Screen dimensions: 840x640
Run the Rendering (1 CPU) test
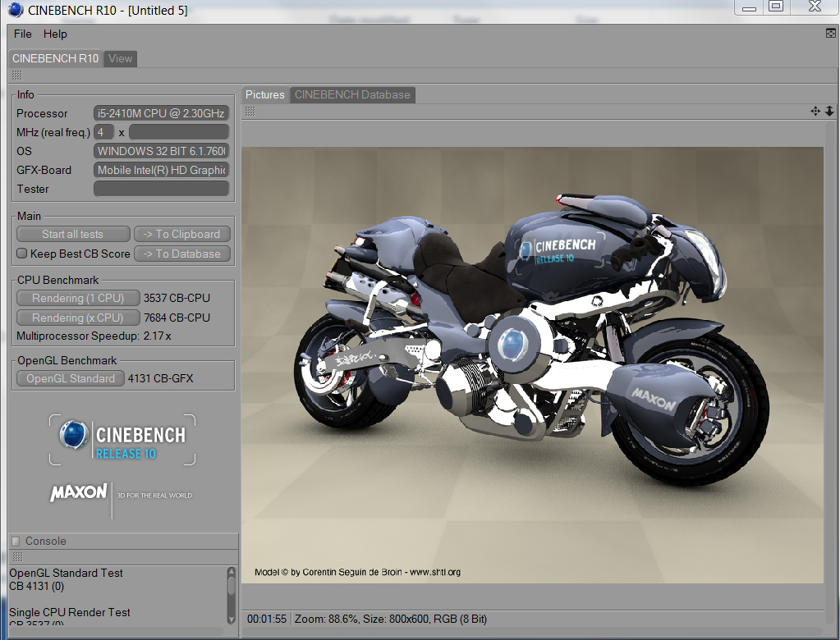point(78,298)
